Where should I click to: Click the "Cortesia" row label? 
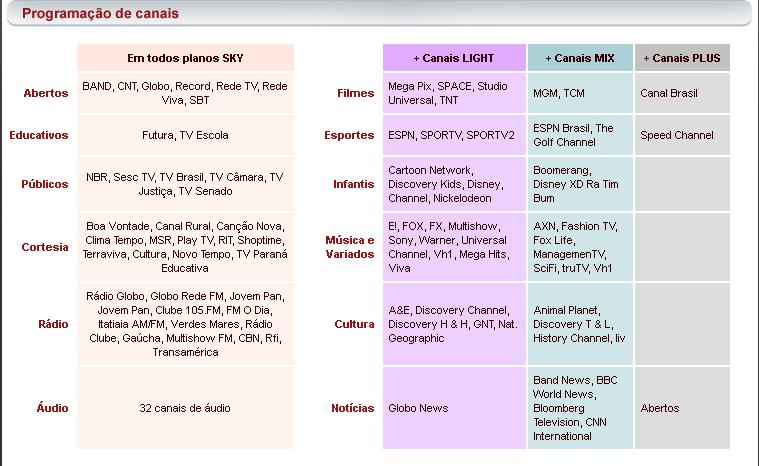tap(45, 247)
